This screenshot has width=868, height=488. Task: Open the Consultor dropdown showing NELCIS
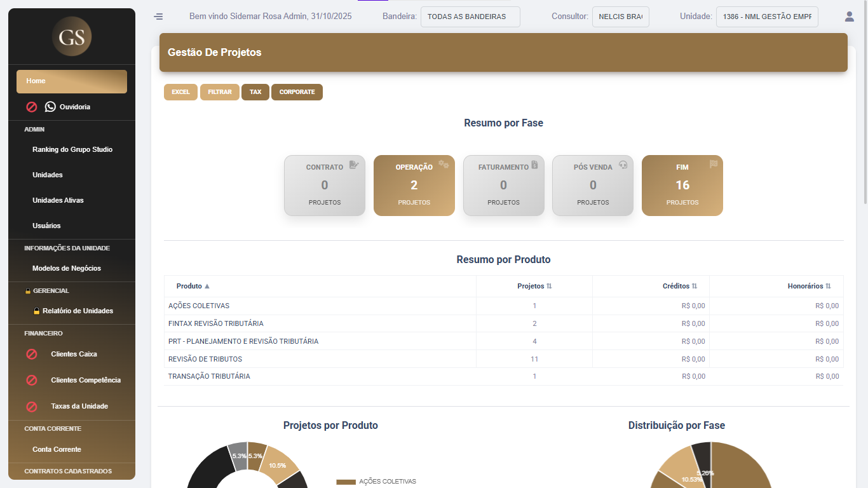[620, 17]
